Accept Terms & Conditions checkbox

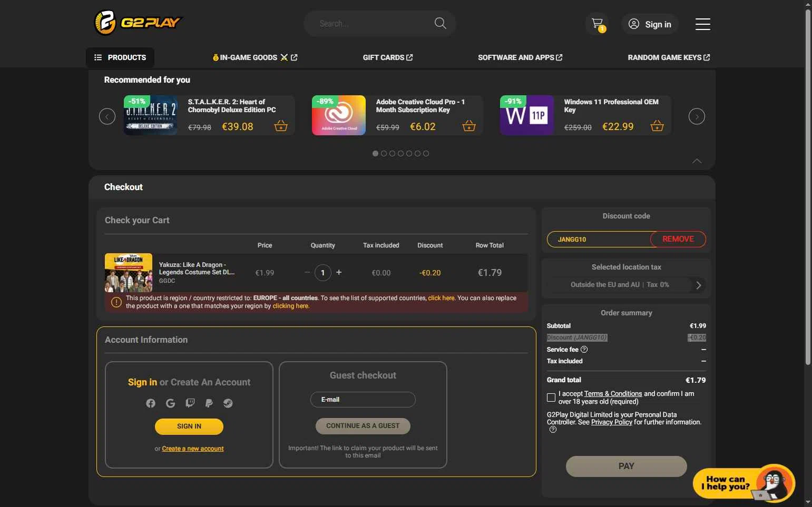point(551,397)
